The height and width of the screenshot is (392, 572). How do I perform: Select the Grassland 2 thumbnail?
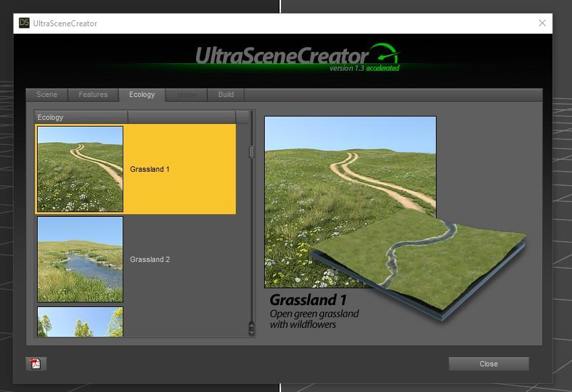(80, 259)
